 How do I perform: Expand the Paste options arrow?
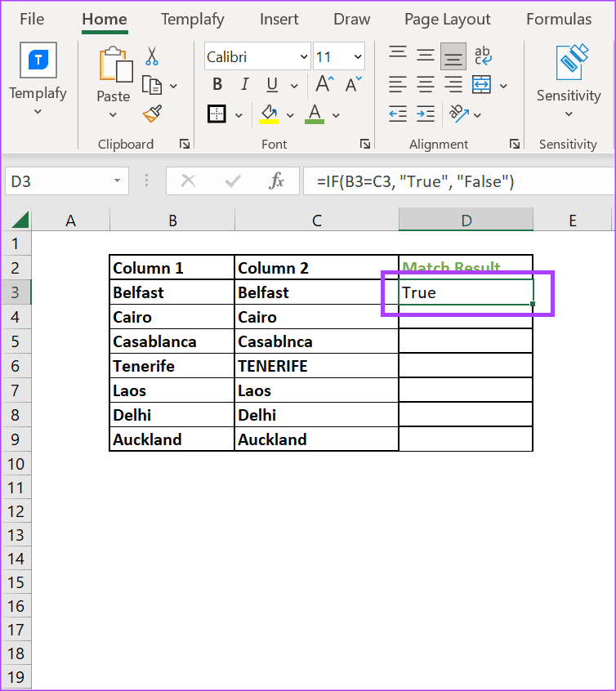pyautogui.click(x=113, y=115)
